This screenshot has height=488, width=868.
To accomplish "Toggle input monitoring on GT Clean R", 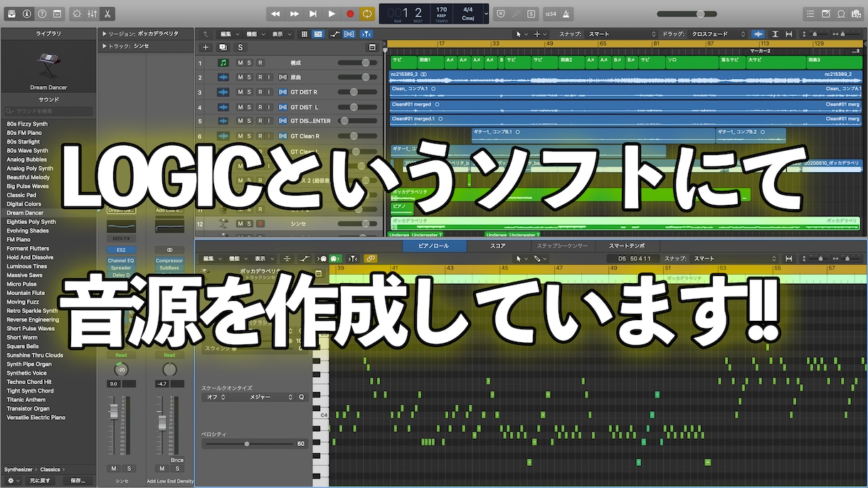I will [x=269, y=136].
